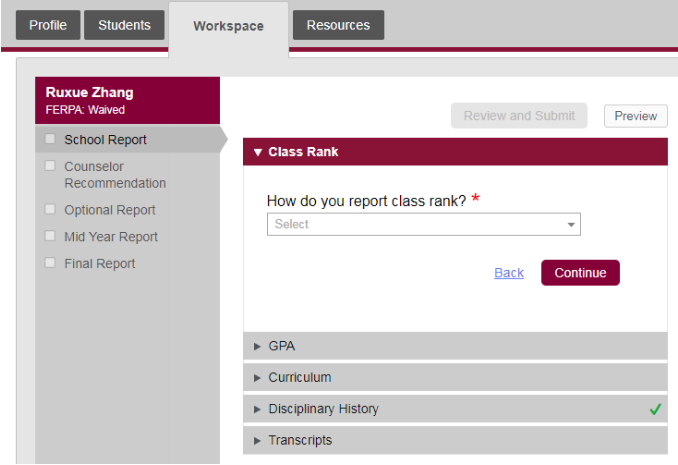Screen dimensions: 678x465
Task: Toggle the Optional Report checkbox
Action: click(x=51, y=210)
